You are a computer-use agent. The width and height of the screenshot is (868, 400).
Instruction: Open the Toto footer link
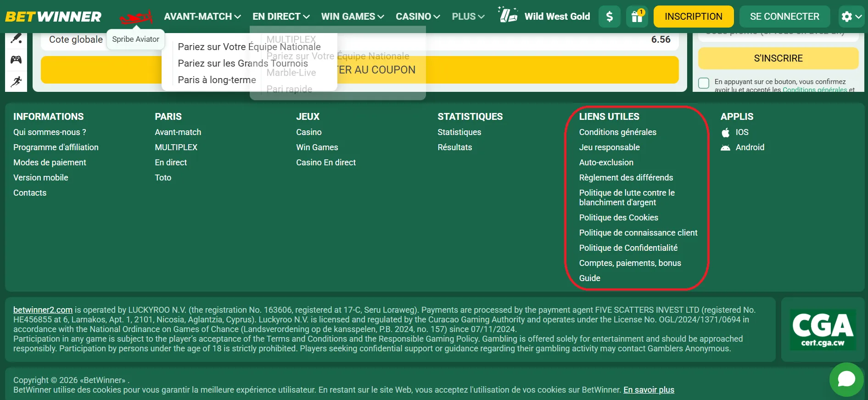(163, 178)
